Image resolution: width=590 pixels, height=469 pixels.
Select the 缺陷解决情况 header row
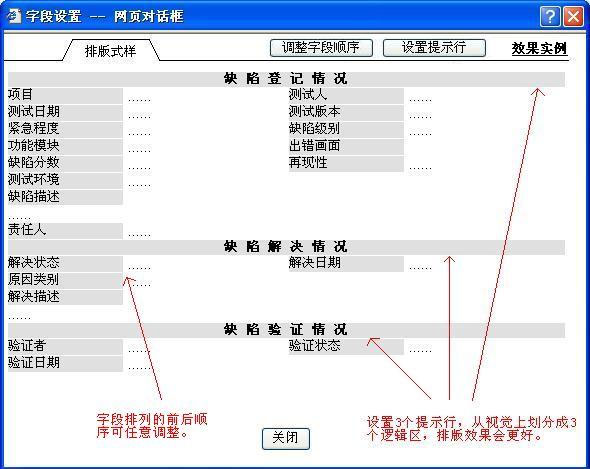click(x=286, y=247)
